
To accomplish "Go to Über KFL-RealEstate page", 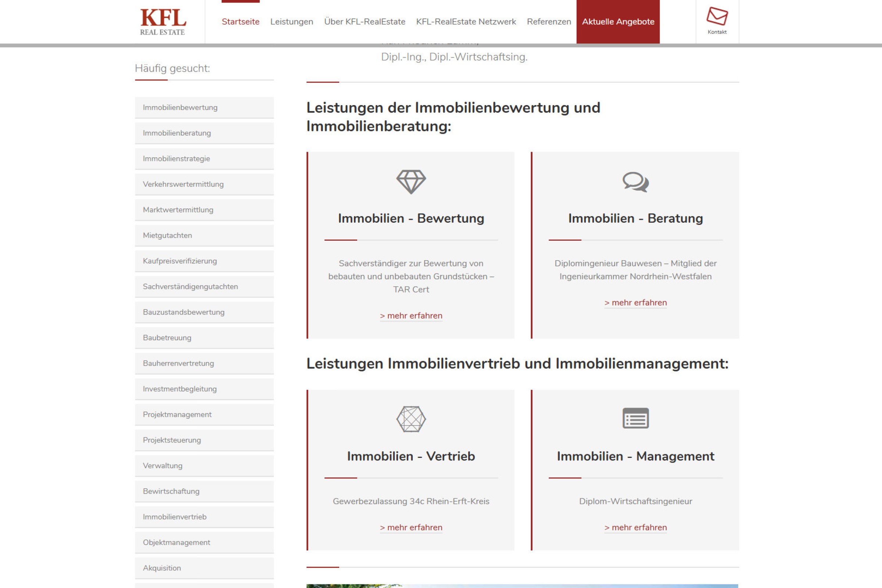I will 365,22.
